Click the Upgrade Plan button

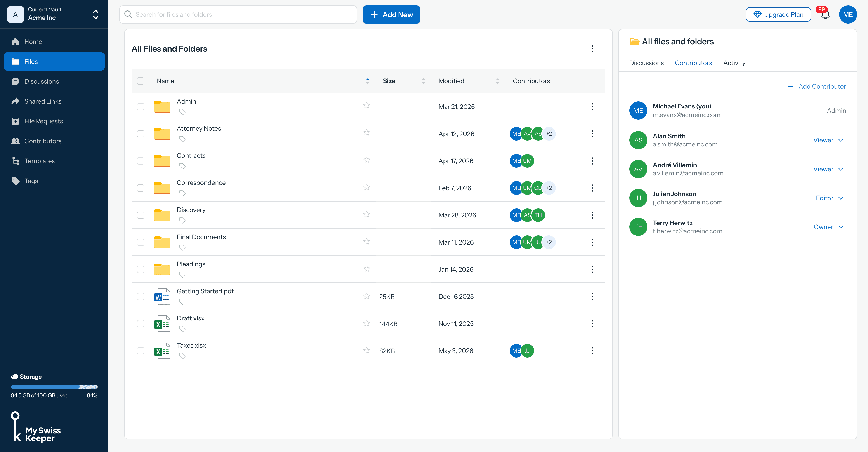tap(778, 14)
